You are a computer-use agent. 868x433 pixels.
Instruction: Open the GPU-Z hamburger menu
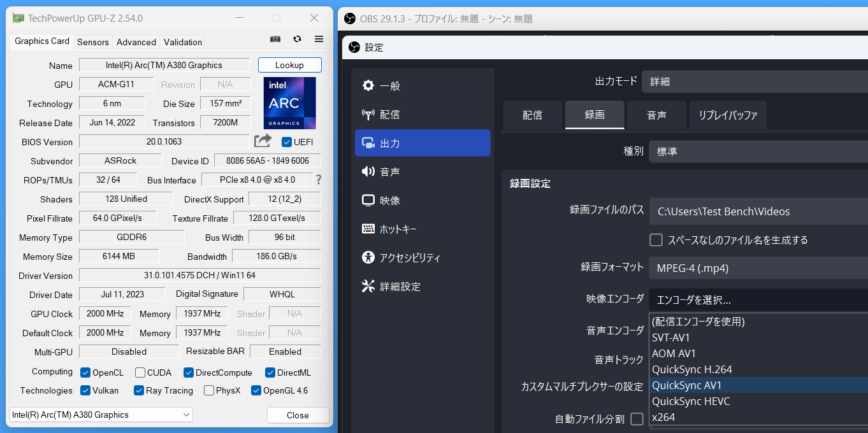coord(319,39)
